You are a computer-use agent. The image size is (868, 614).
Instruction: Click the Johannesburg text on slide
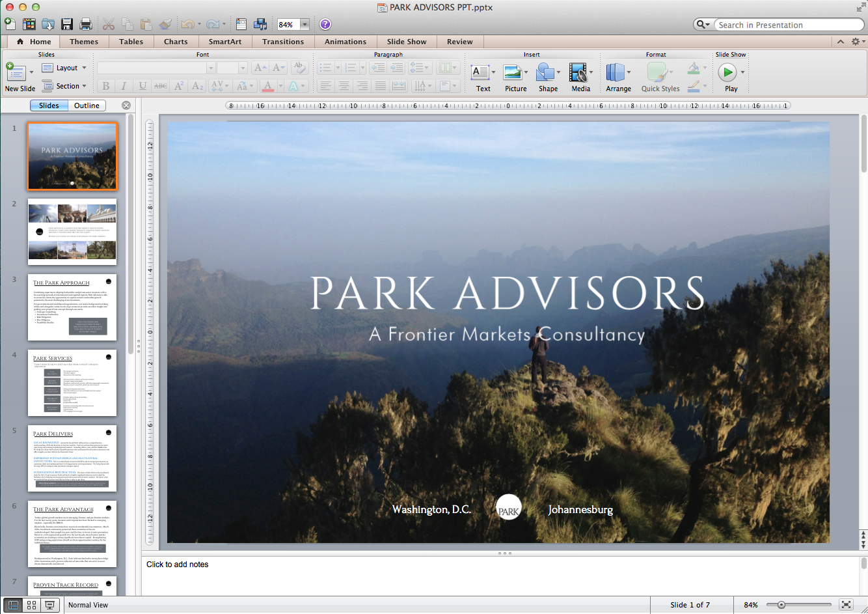[580, 509]
